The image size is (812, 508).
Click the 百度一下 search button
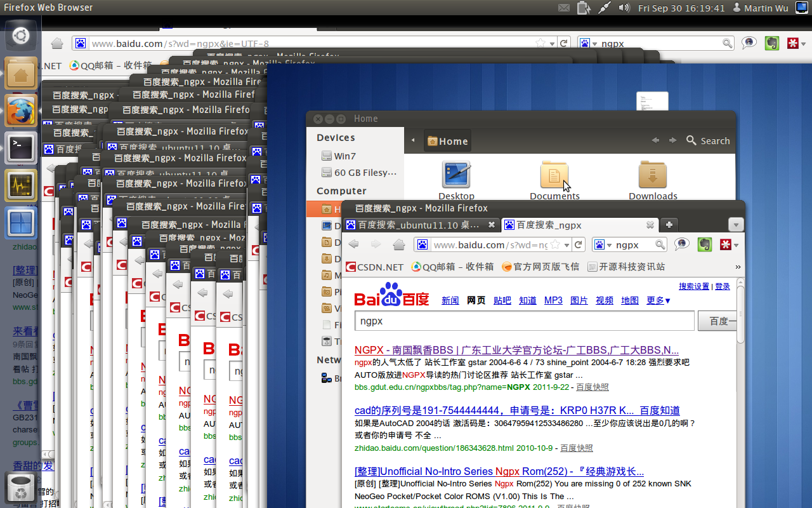click(x=717, y=321)
